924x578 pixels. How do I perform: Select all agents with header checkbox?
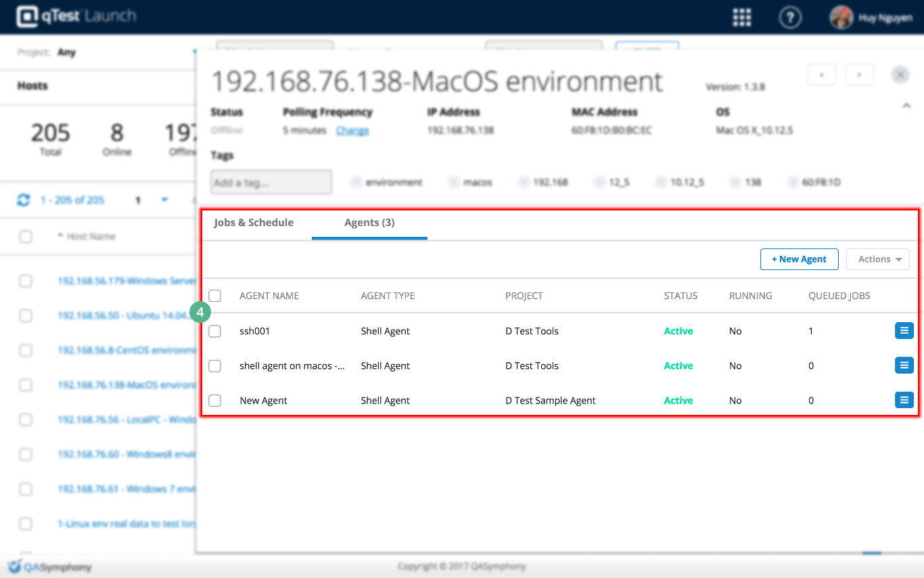(214, 296)
